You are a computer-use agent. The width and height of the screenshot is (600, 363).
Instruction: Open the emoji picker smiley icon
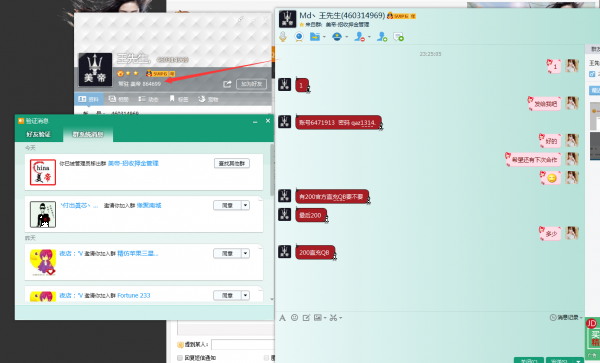294,317
